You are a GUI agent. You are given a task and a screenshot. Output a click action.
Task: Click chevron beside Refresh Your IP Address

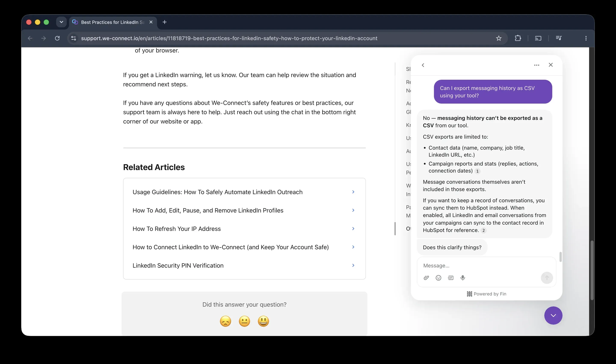[353, 229]
